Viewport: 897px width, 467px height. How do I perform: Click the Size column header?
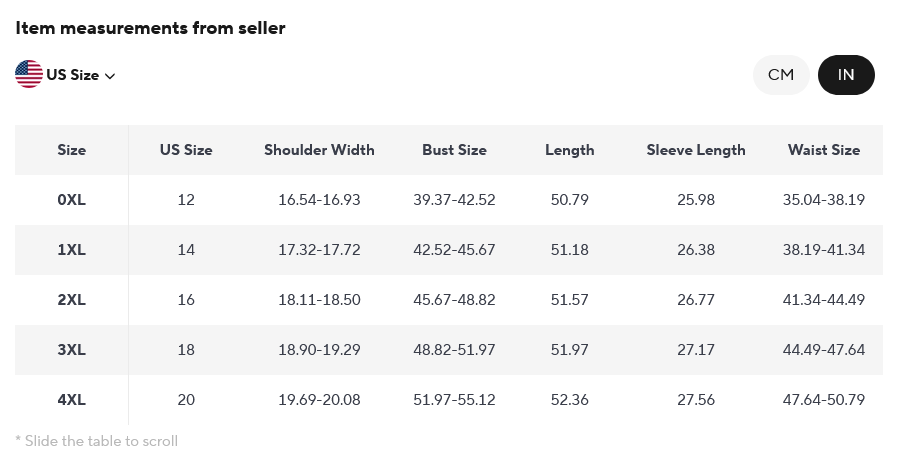tap(72, 150)
